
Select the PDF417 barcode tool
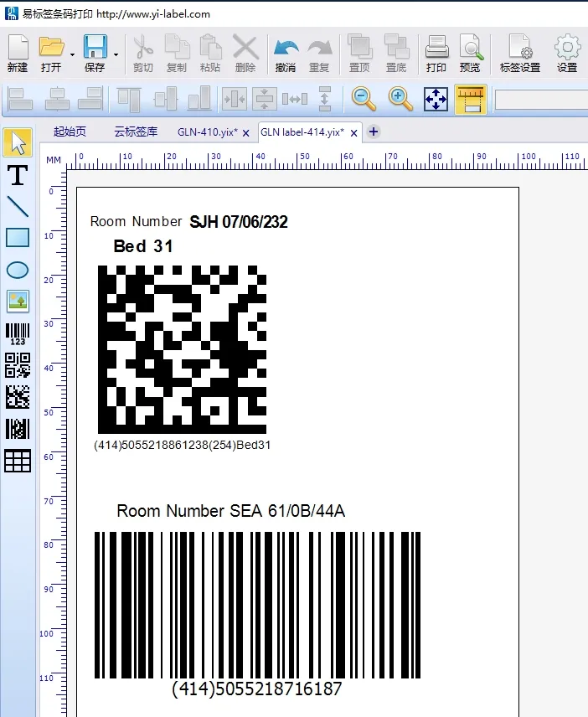[x=18, y=429]
